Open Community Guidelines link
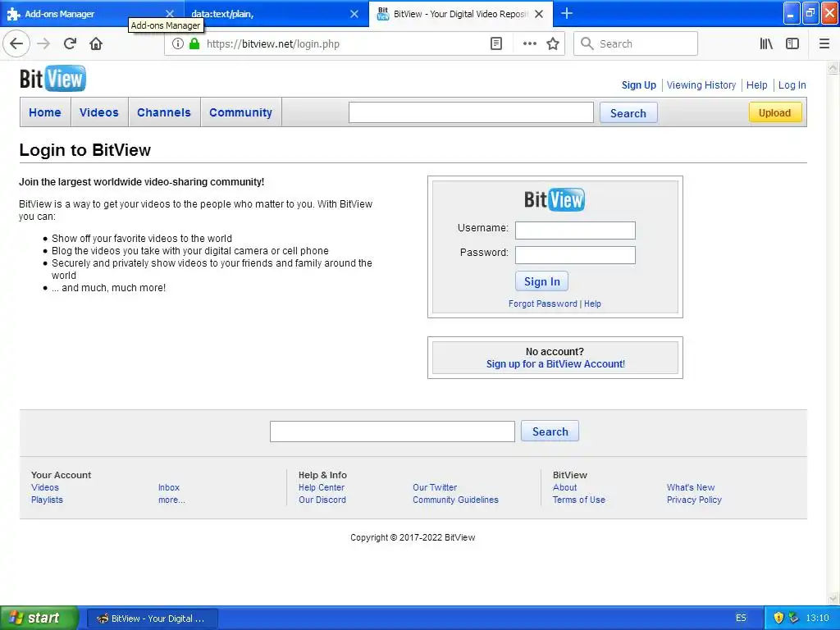Screen dimensions: 840x630 click(455, 500)
